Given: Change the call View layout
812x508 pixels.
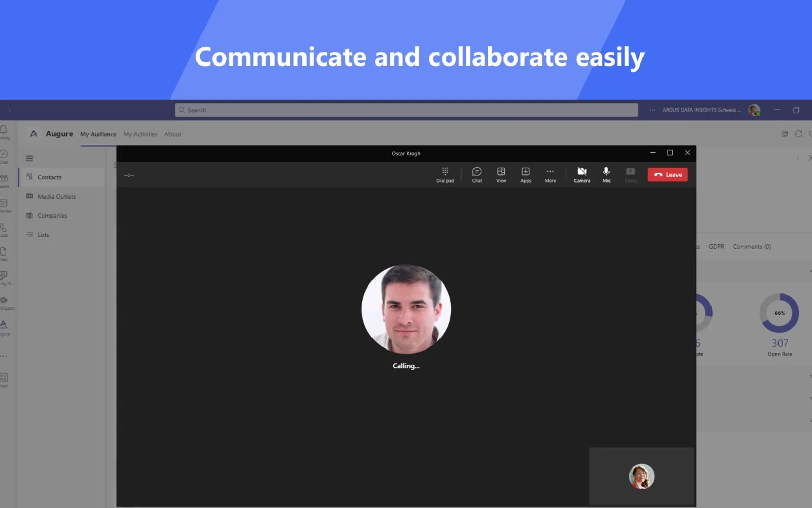Looking at the screenshot, I should click(501, 175).
